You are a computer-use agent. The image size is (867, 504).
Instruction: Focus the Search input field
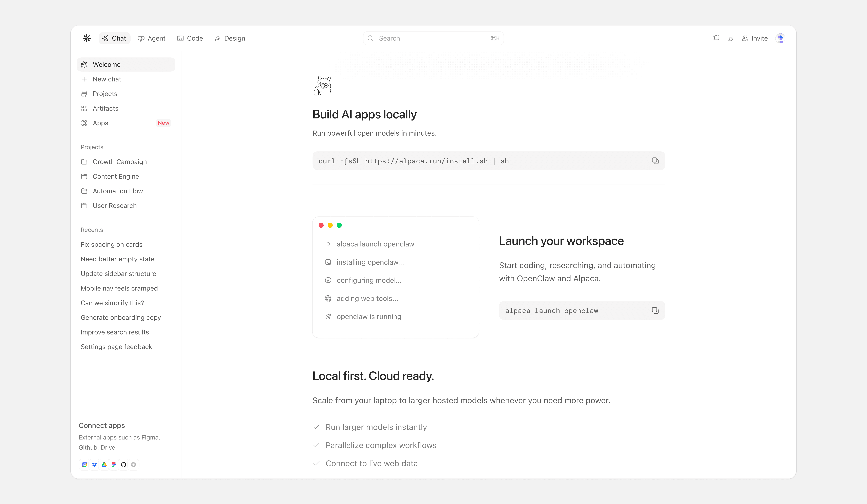coord(433,38)
